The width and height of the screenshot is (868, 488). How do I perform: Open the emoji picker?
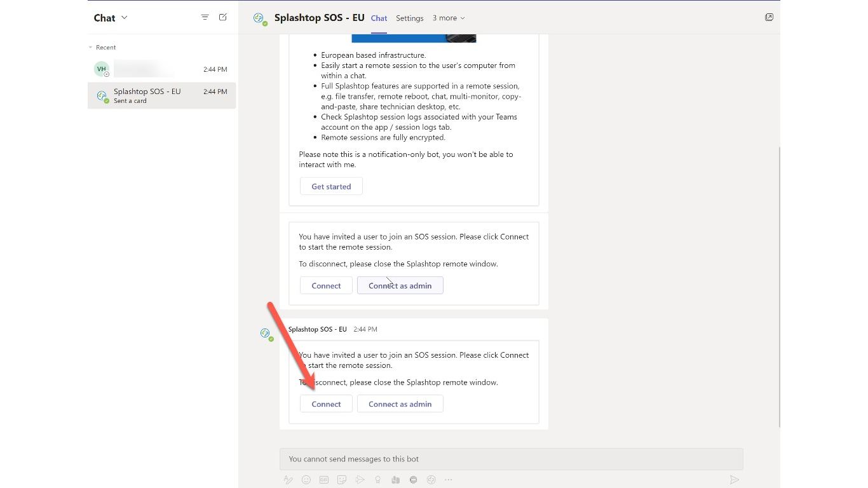[x=306, y=480]
